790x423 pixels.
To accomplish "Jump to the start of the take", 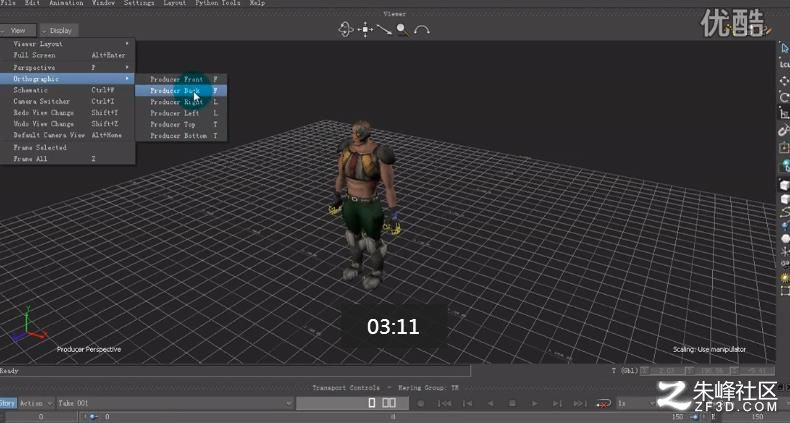I will (444, 403).
